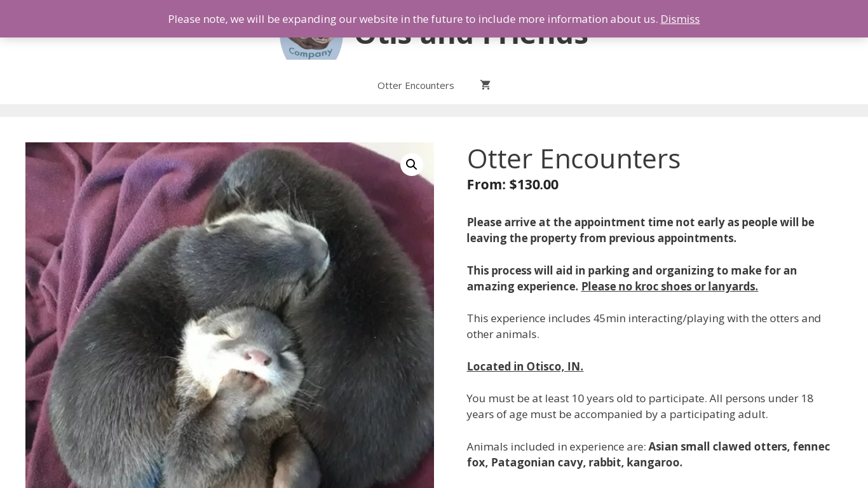
Task: Click the underlined Located in Otisco, IN. text
Action: tap(525, 367)
